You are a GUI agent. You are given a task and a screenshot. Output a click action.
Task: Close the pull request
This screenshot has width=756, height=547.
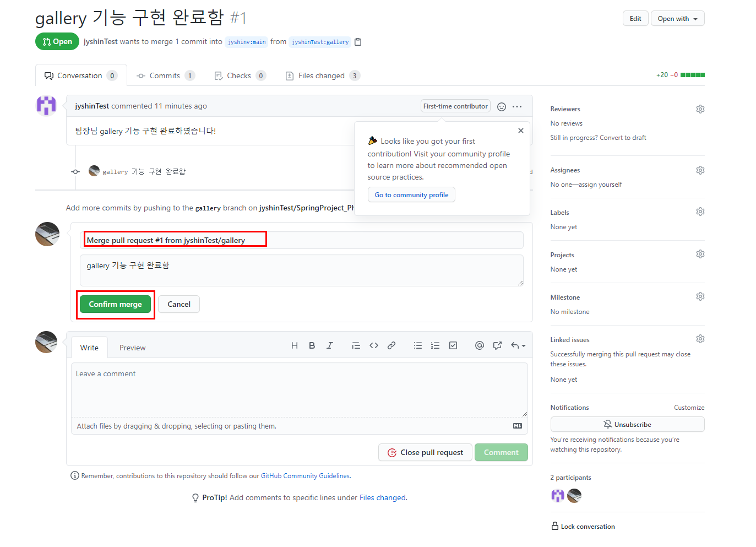pyautogui.click(x=425, y=452)
